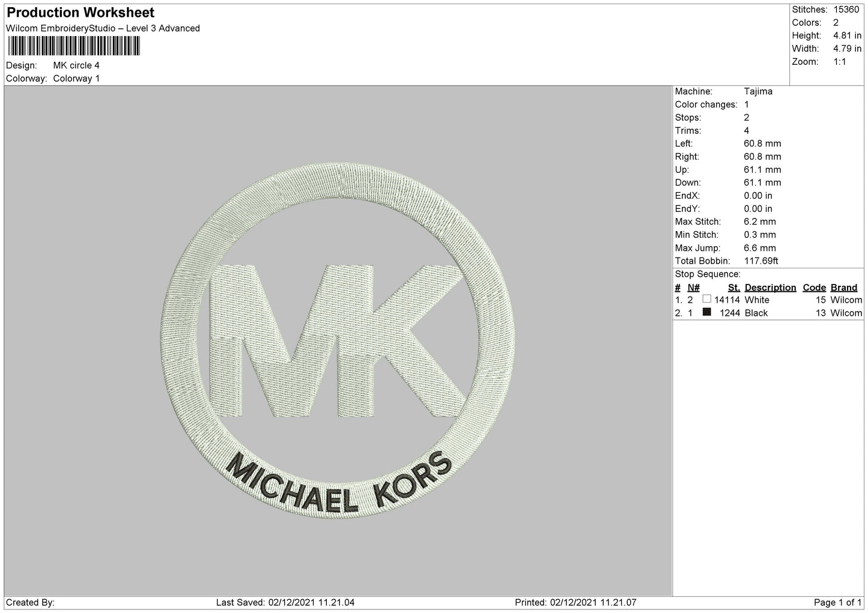Click the 'Created By:' footer label
This screenshot has height=613, width=868.
click(30, 602)
